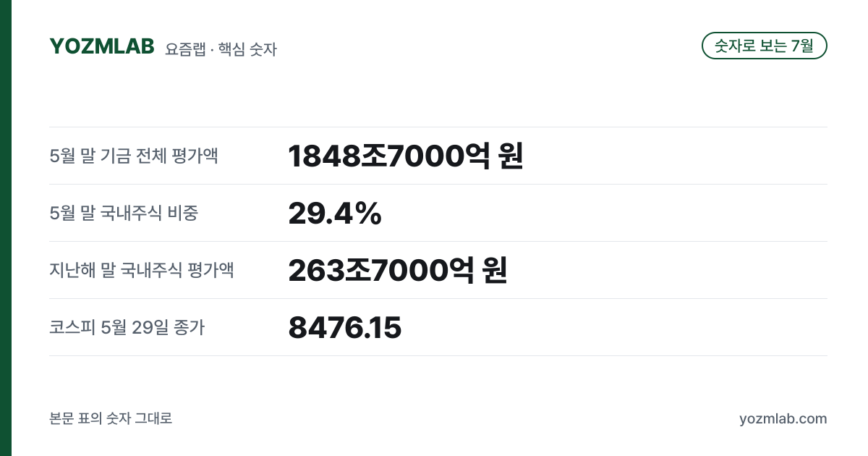Click the 원 unit after 263조7000억
This screenshot has height=456, width=868.
click(495, 270)
